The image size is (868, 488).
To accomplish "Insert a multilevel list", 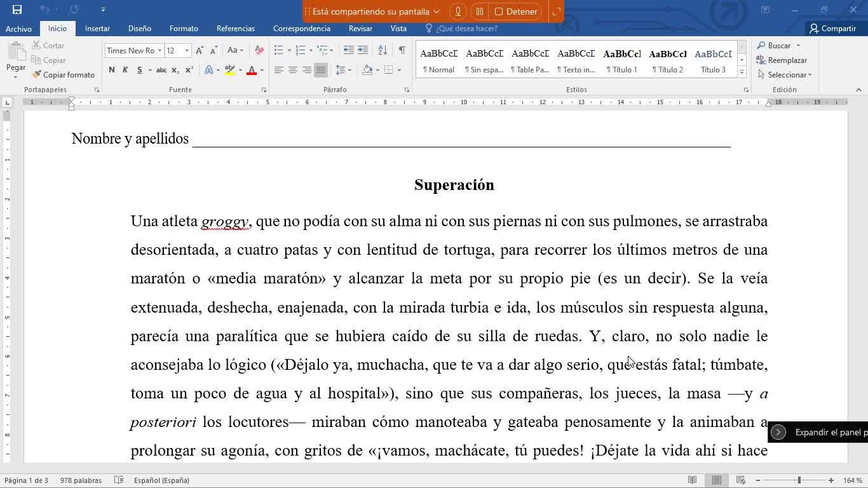I will tap(322, 50).
